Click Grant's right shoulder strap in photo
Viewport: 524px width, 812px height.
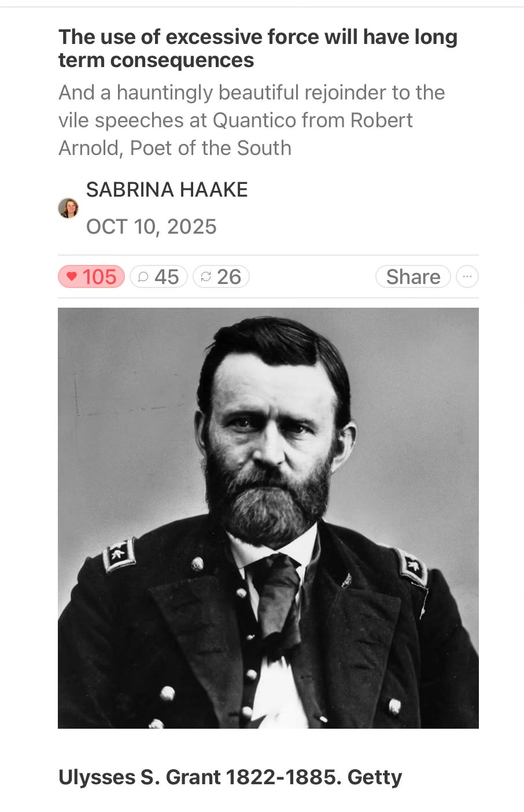tap(120, 555)
